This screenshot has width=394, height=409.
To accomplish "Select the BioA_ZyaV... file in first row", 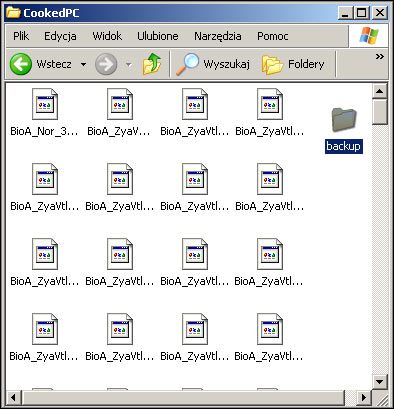I will pos(120,104).
